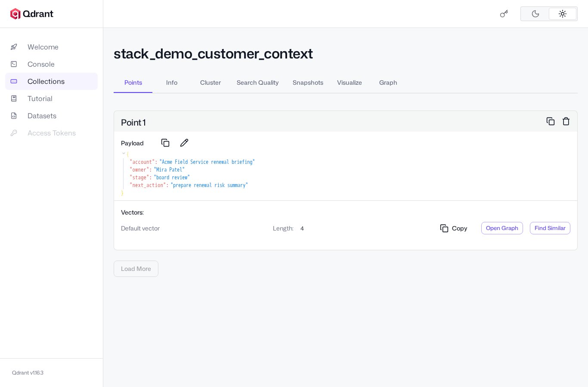This screenshot has width=588, height=387.
Task: Open Console from sidebar
Action: (51, 64)
